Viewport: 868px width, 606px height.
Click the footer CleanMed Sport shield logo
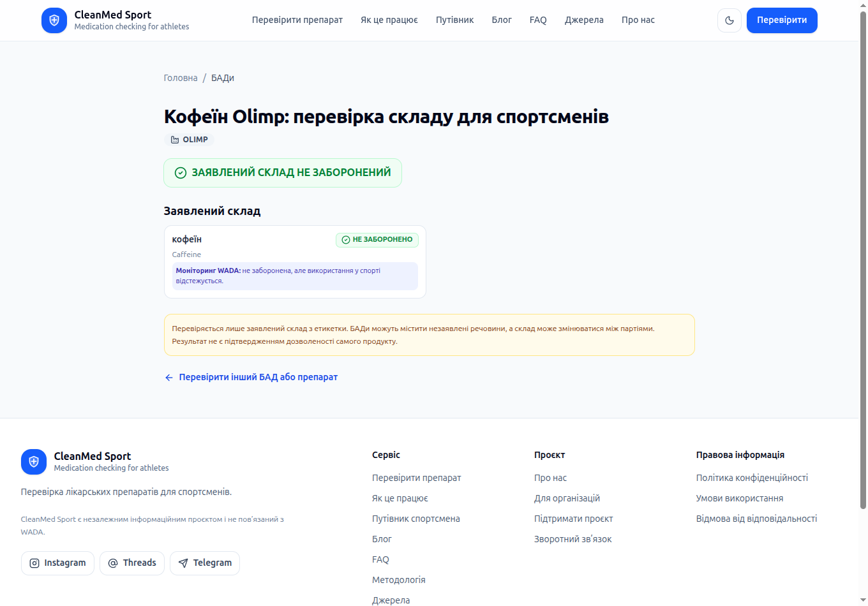[x=34, y=462]
